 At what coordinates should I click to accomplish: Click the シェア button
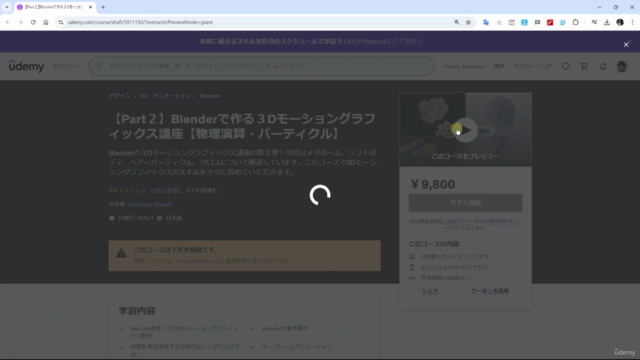point(430,291)
